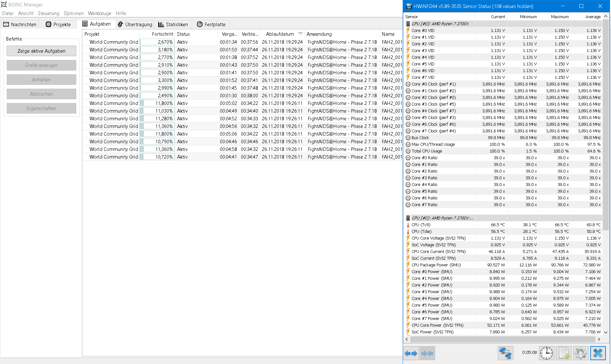Click the Projekt column header
611x364 pixels.
(111, 34)
